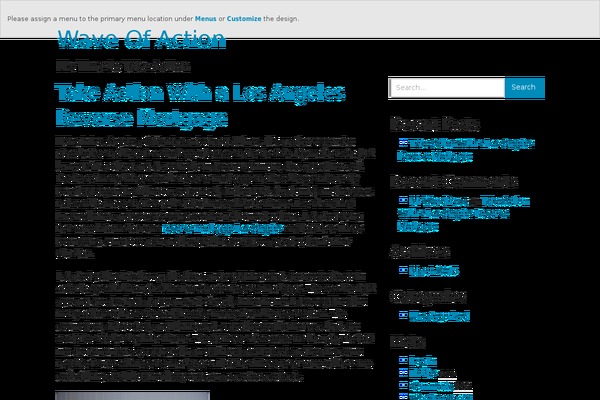The height and width of the screenshot is (400, 600).
Task: Click the Log in link under Meta
Action: 423,361
